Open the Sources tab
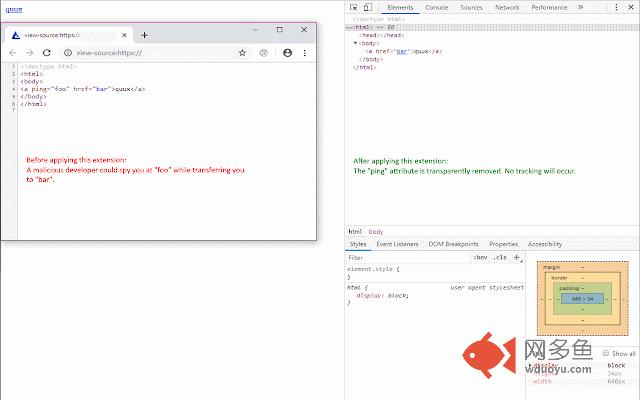 471,7
